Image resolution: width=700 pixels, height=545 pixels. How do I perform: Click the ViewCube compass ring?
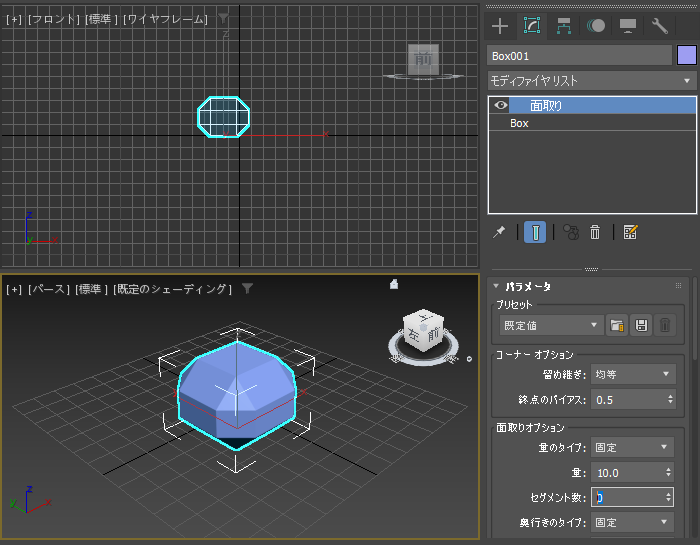[x=423, y=360]
